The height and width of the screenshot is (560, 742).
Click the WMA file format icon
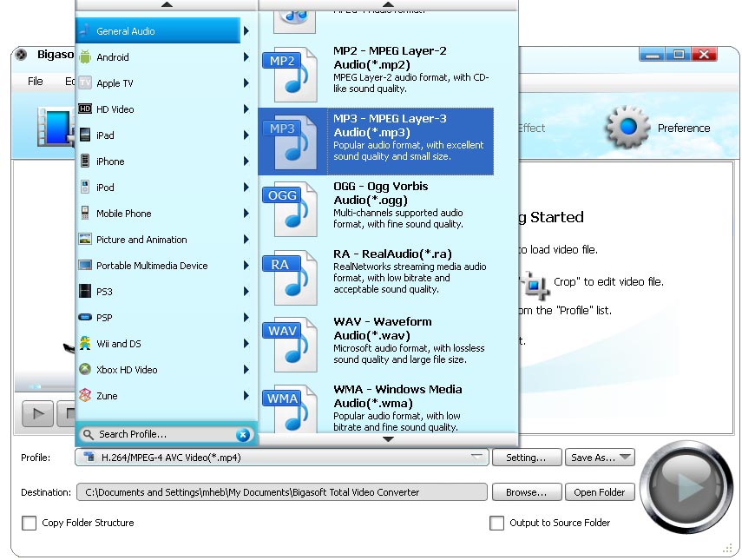tap(289, 410)
